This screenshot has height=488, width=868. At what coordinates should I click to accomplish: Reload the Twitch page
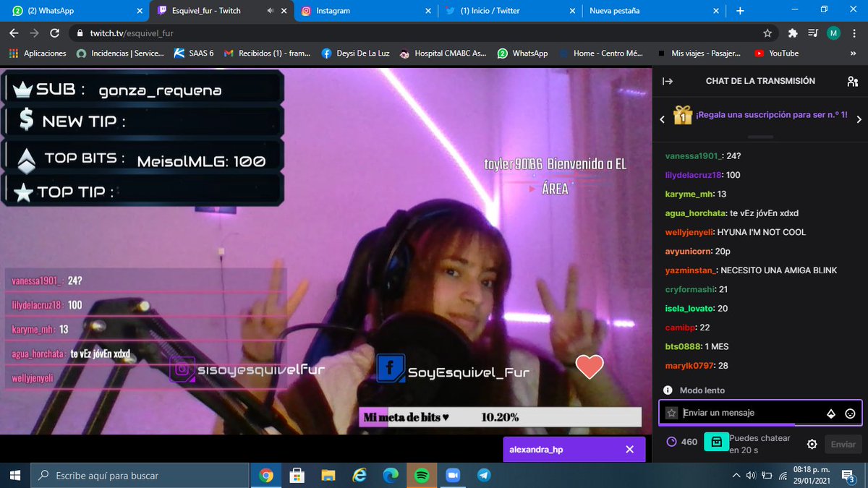[x=54, y=33]
